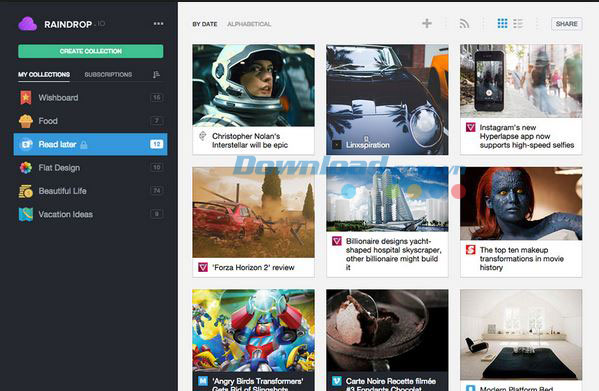The height and width of the screenshot is (391, 599).
Task: Click the Wishboard bookmark star icon
Action: pos(26,98)
